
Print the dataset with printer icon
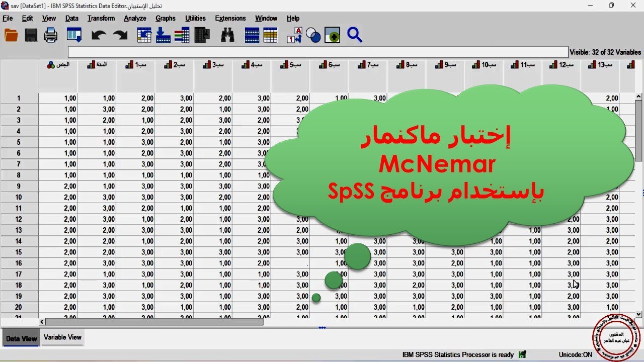click(51, 35)
